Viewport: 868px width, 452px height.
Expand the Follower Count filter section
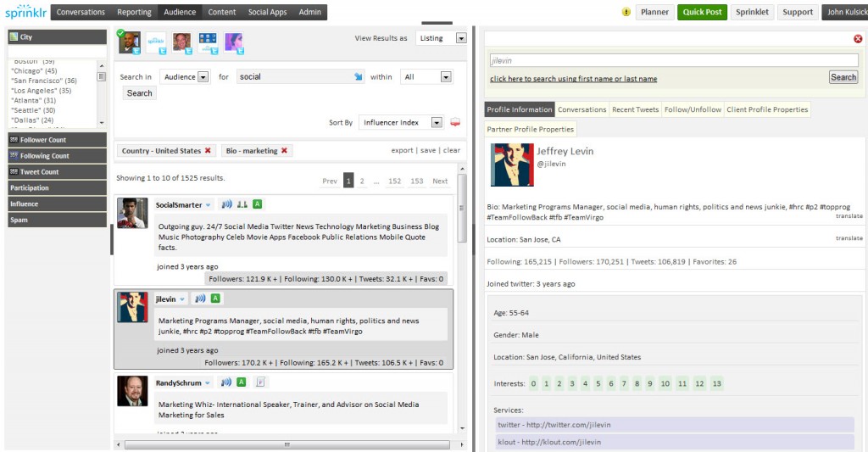pos(56,140)
